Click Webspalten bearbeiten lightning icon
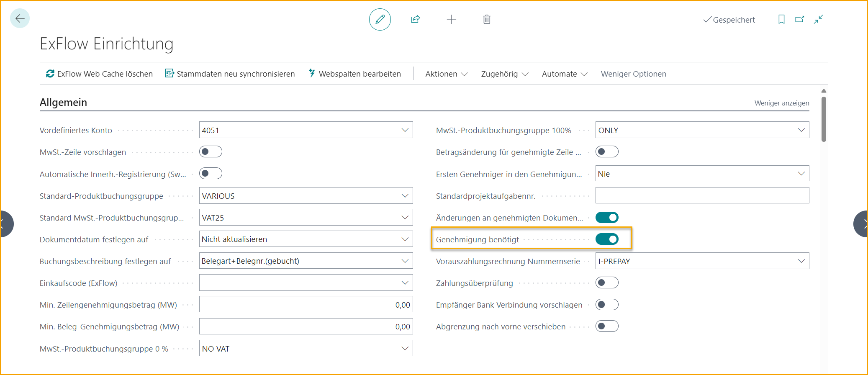868x375 pixels. pos(312,73)
